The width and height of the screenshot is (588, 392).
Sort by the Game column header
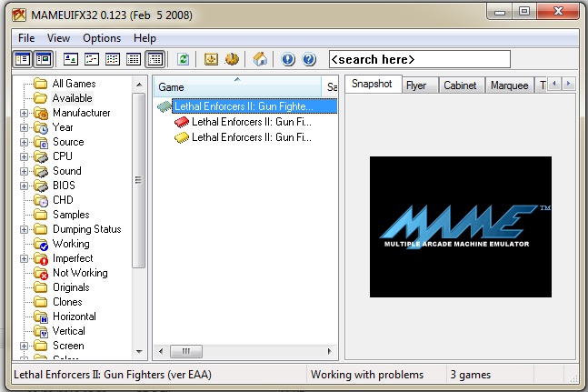pyautogui.click(x=238, y=86)
